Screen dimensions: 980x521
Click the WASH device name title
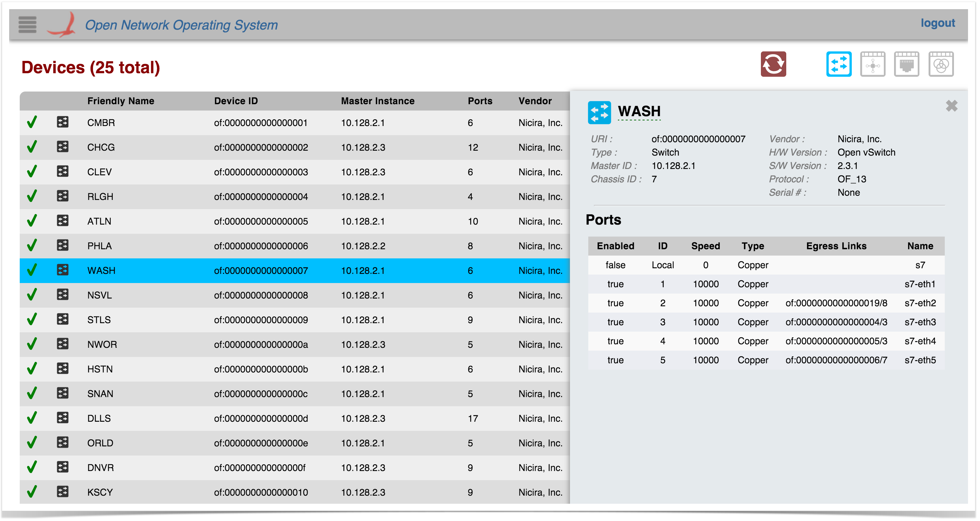(x=639, y=111)
